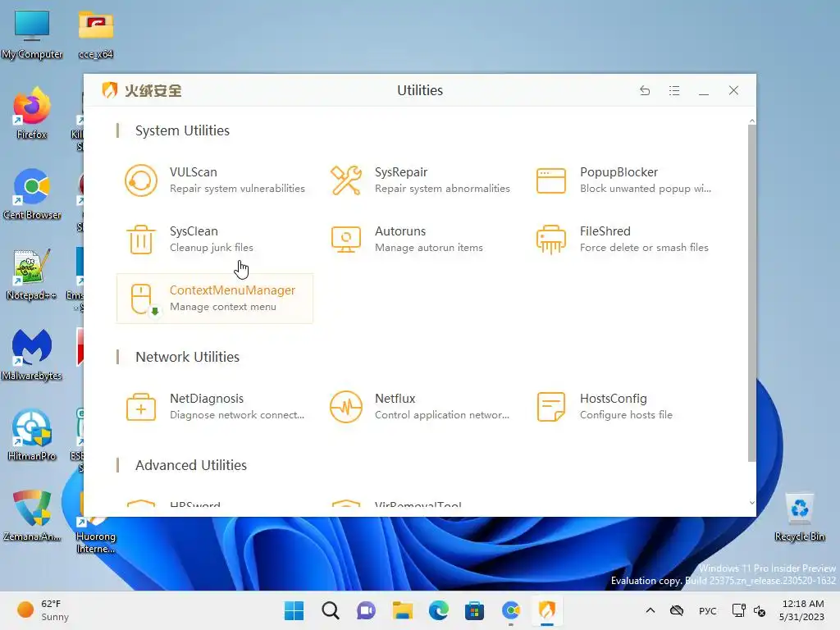Viewport: 840px width, 630px height.
Task: Launch Microsoft Edge from taskbar
Action: point(439,610)
